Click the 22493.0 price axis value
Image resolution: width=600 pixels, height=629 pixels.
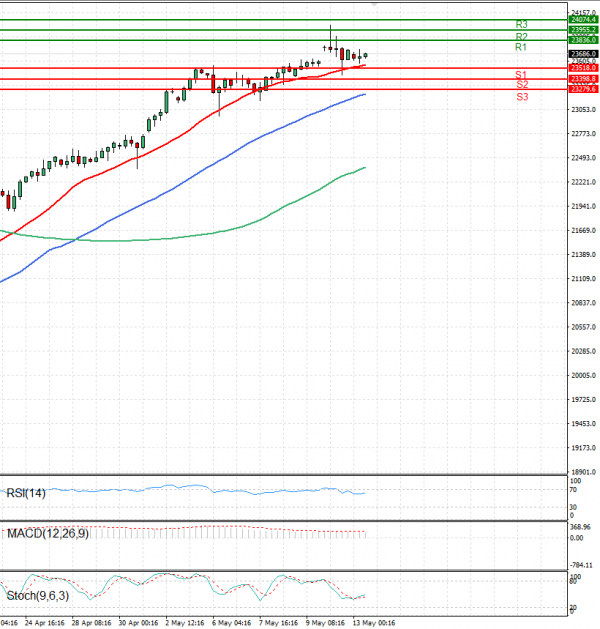pos(584,158)
